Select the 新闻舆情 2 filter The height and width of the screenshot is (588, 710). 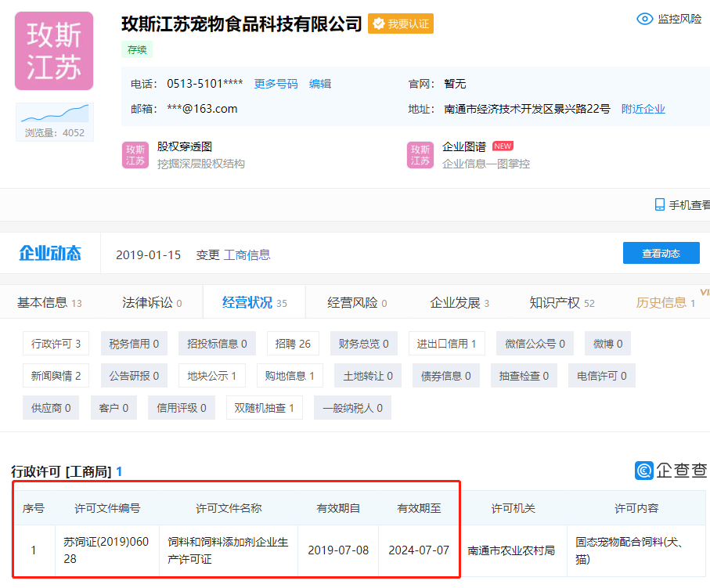pyautogui.click(x=56, y=376)
